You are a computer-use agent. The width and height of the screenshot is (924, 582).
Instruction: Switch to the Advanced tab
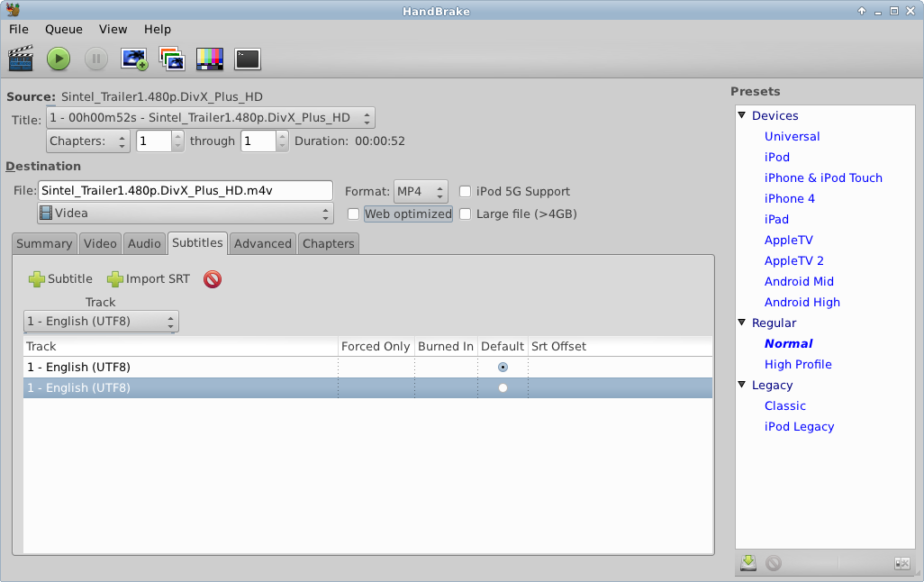coord(263,243)
